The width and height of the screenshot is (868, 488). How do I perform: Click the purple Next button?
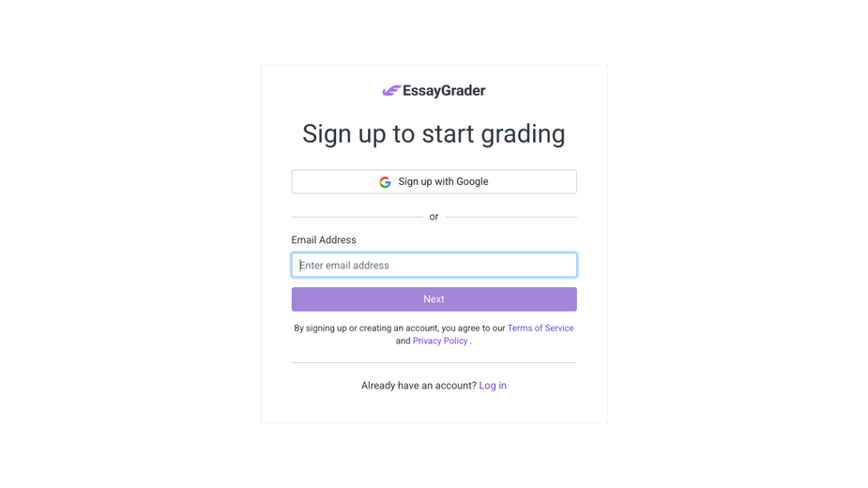point(434,299)
